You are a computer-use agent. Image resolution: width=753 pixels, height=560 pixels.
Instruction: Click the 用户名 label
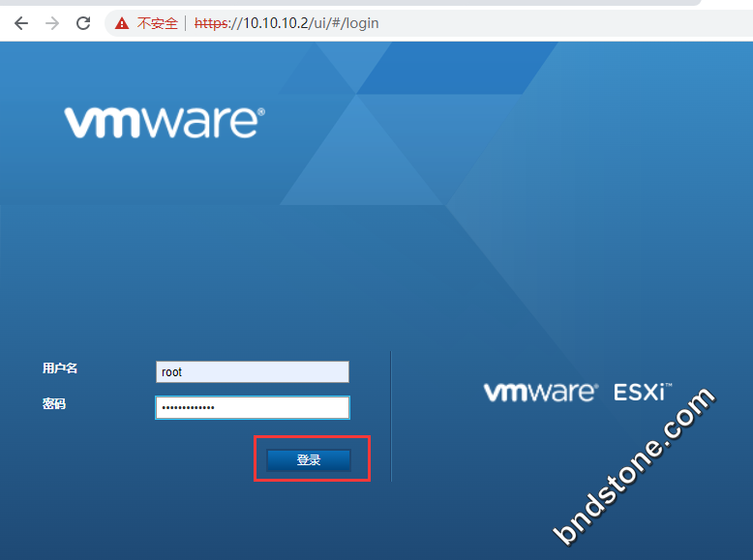(60, 368)
